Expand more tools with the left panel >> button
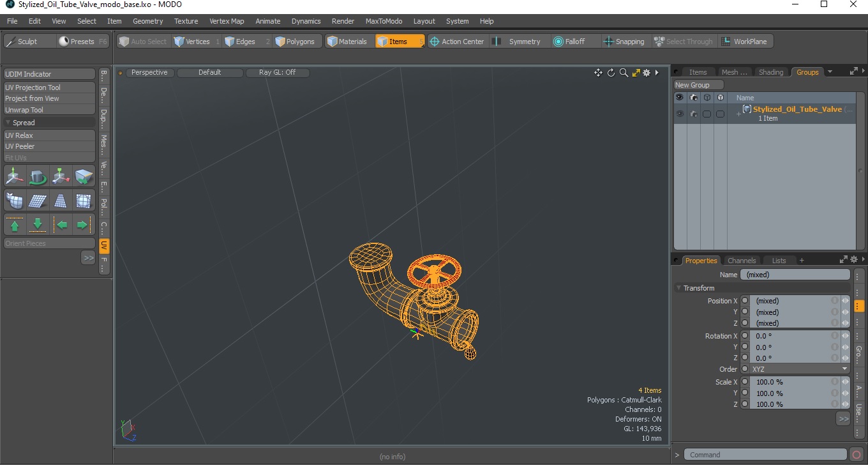This screenshot has width=868, height=465. tap(88, 257)
